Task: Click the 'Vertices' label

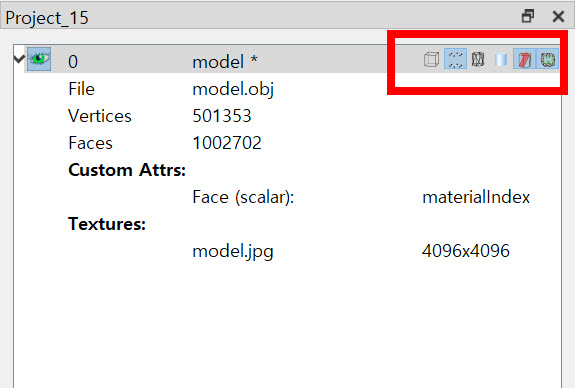Action: click(100, 116)
